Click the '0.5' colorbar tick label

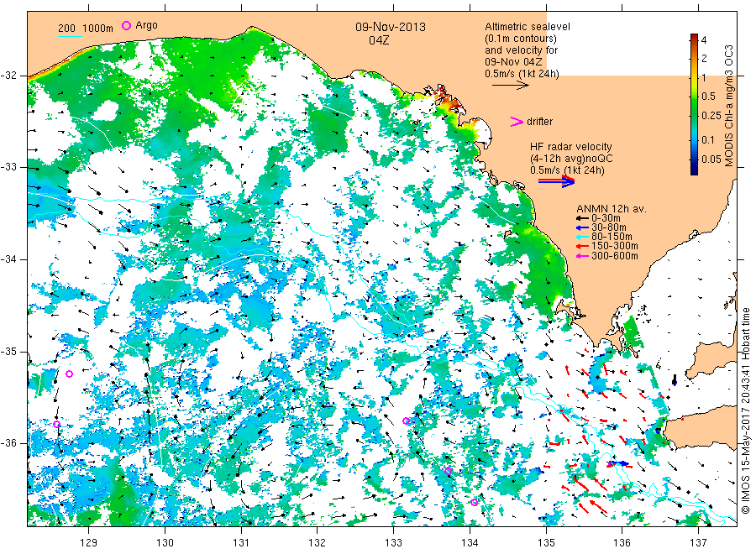pos(708,97)
